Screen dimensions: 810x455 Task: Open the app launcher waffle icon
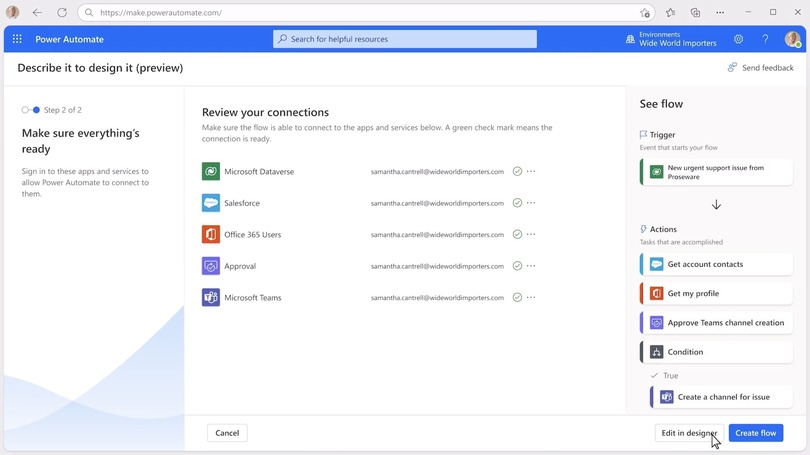pos(17,39)
